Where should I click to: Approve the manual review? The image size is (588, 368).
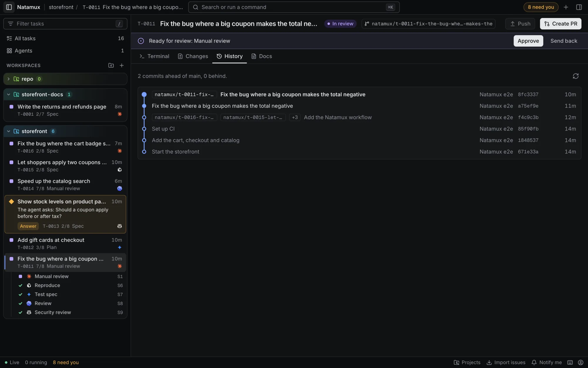click(x=528, y=41)
